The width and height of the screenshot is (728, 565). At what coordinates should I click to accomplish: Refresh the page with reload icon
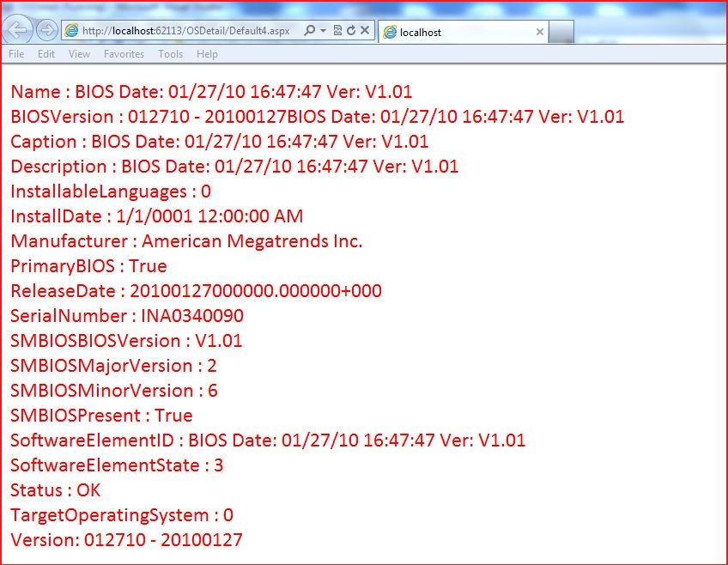point(351,31)
